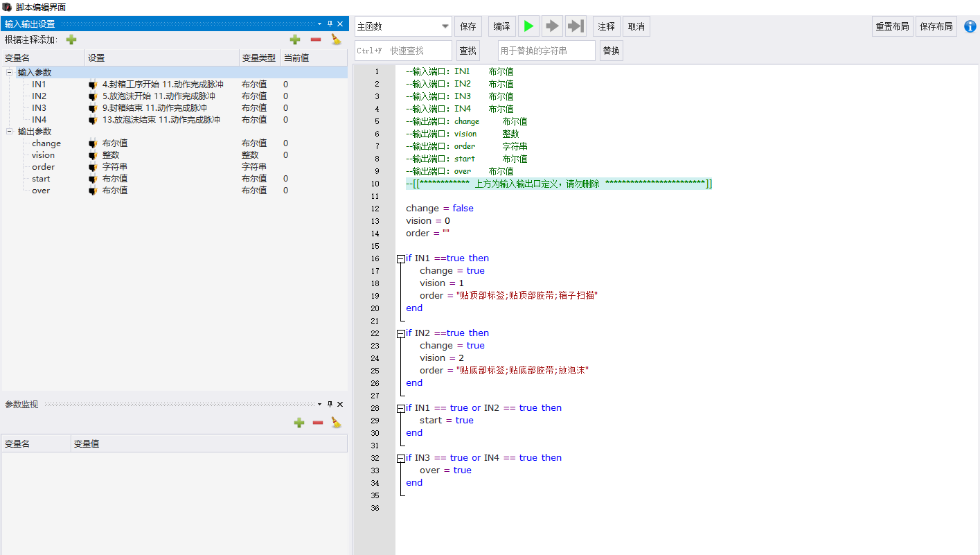Select the vision output variable row
Image resolution: width=980 pixels, height=555 pixels.
point(175,155)
